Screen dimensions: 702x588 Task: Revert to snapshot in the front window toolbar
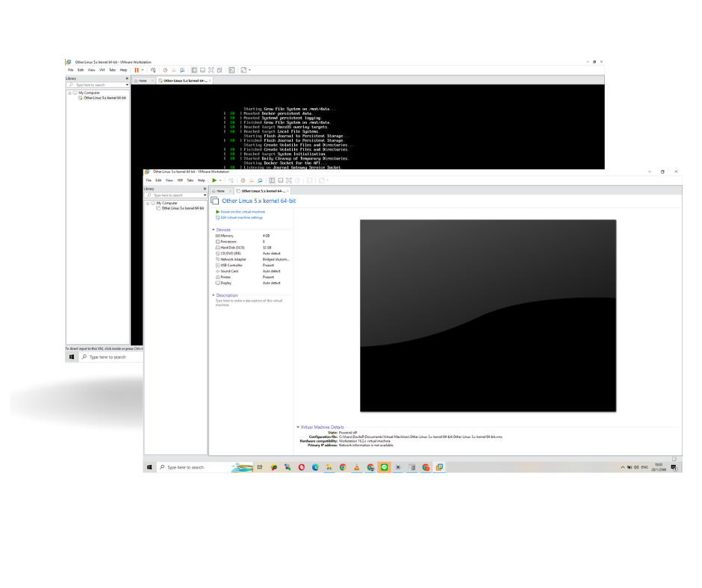[x=252, y=181]
